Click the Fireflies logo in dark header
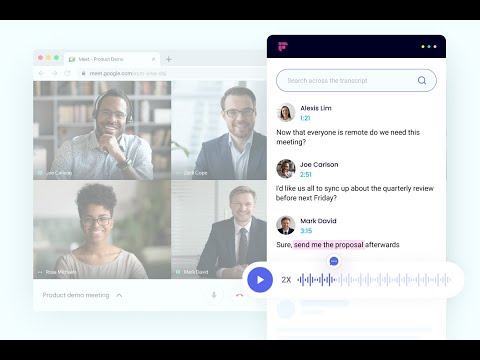Viewport: 480px width, 360px height. (283, 47)
